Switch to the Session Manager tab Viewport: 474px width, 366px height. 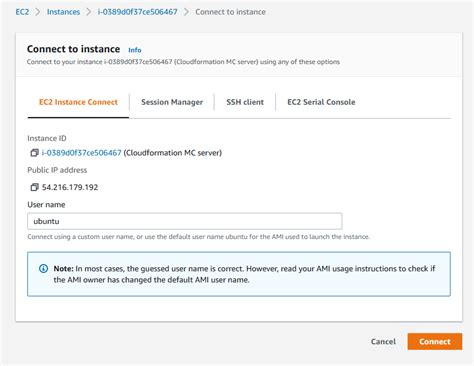coord(172,102)
